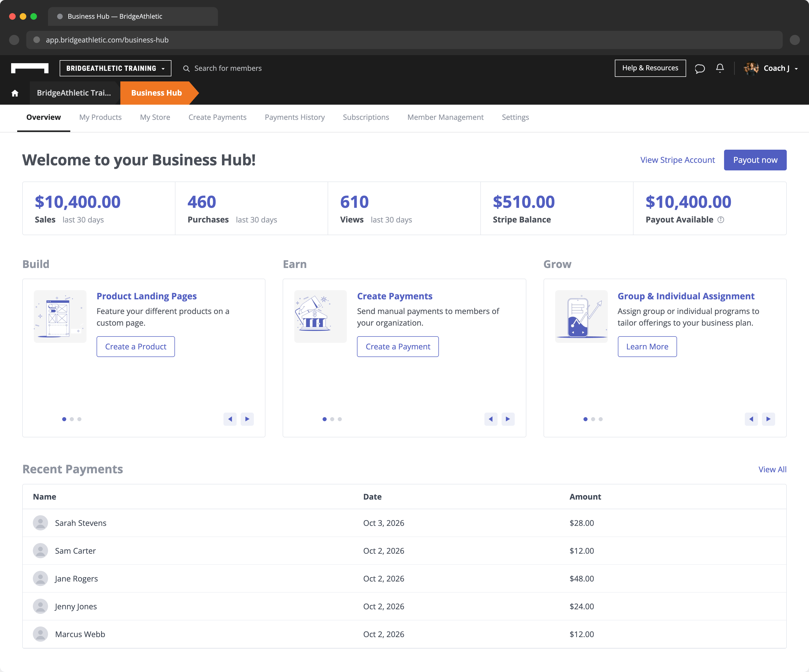
Task: Open Subscriptions tab
Action: click(x=366, y=117)
